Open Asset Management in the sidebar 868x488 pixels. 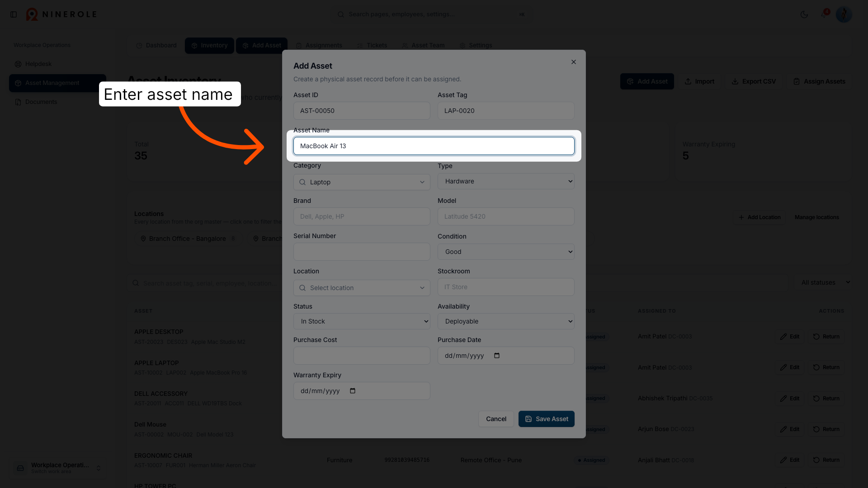tap(57, 83)
